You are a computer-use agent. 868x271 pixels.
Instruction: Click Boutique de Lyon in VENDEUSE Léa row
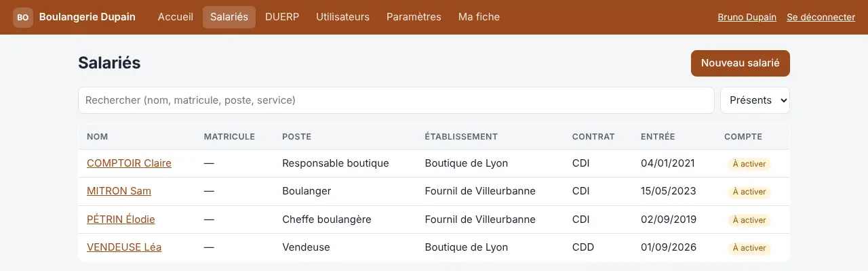click(467, 247)
